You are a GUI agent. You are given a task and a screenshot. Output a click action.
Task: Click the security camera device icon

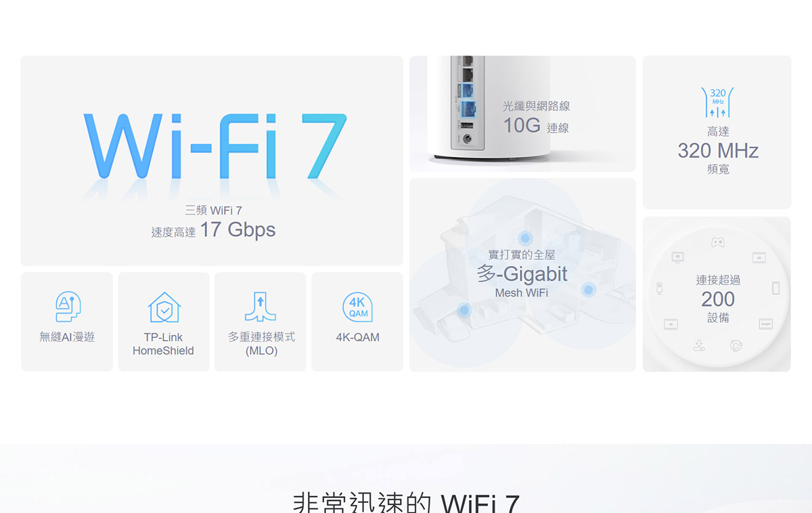660,289
